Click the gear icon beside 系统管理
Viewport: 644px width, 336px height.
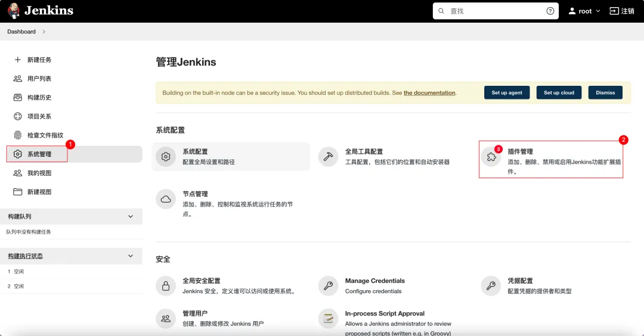coord(18,154)
